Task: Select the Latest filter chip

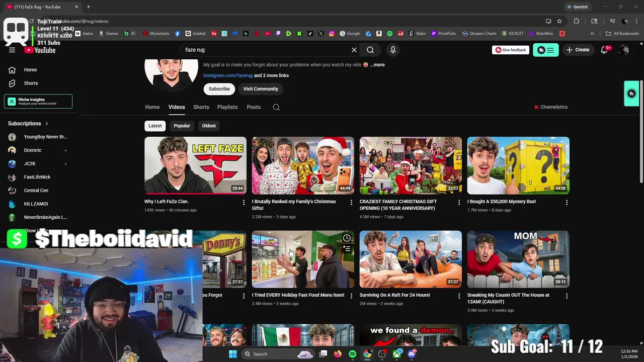Action: coord(155,126)
